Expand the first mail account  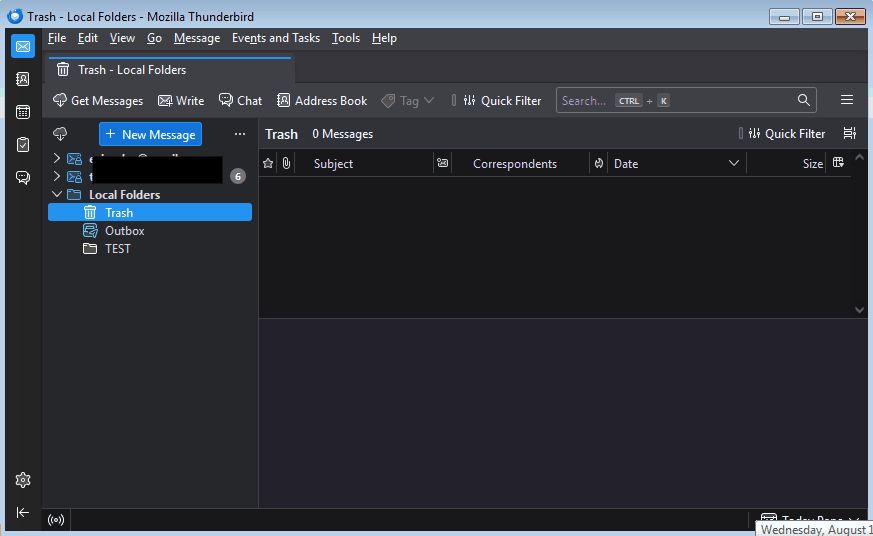point(57,159)
